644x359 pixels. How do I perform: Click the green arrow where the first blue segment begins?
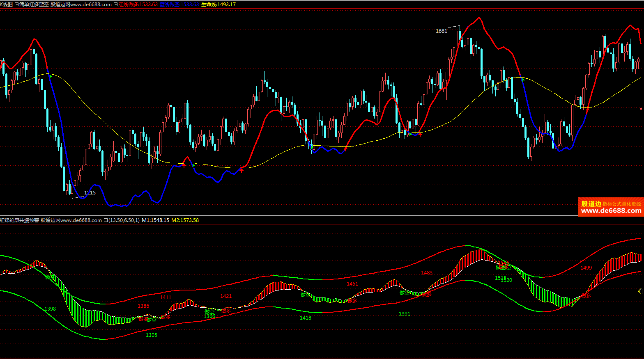(50, 76)
